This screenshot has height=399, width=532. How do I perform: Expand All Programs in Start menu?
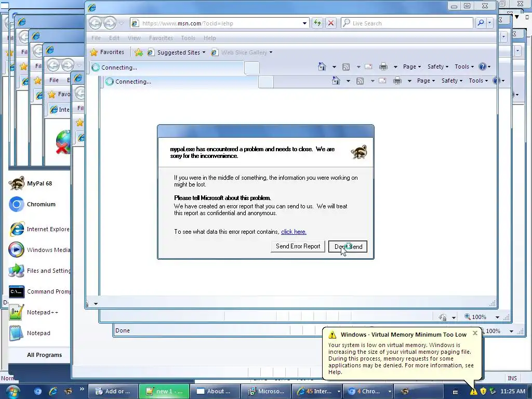coord(44,355)
